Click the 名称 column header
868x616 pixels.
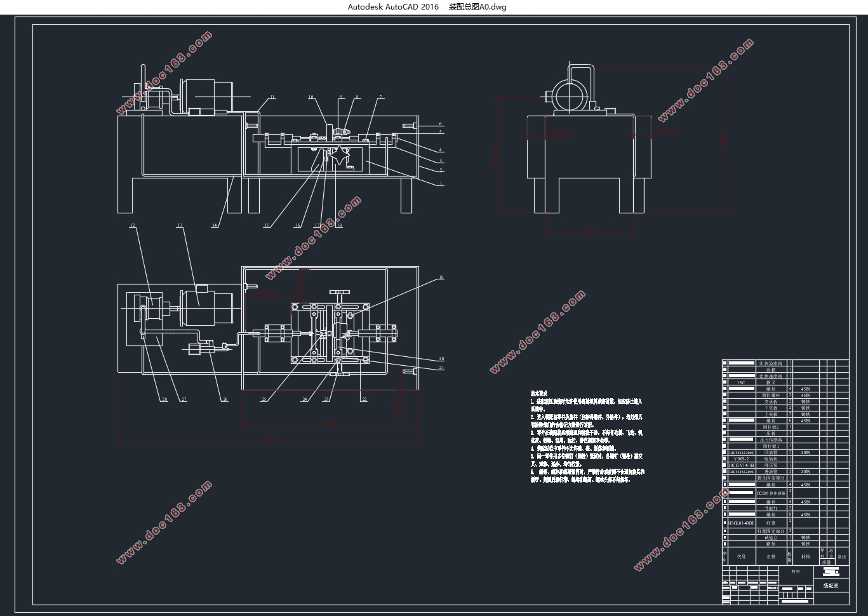(x=770, y=556)
